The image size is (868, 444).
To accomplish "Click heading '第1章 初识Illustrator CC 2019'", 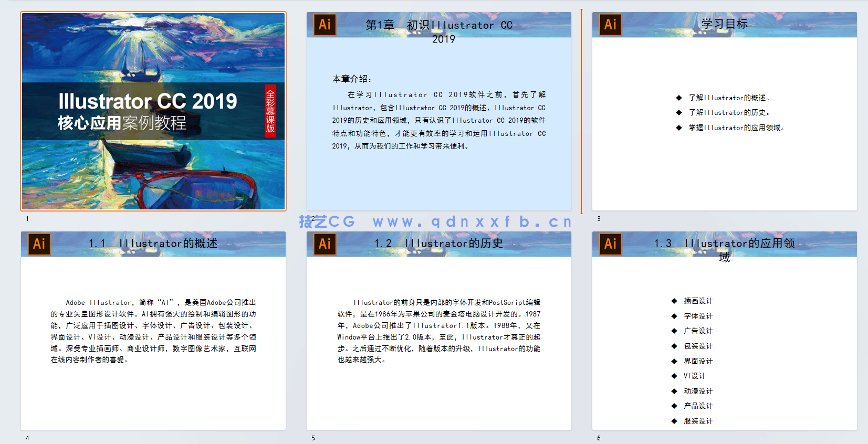I will (439, 31).
